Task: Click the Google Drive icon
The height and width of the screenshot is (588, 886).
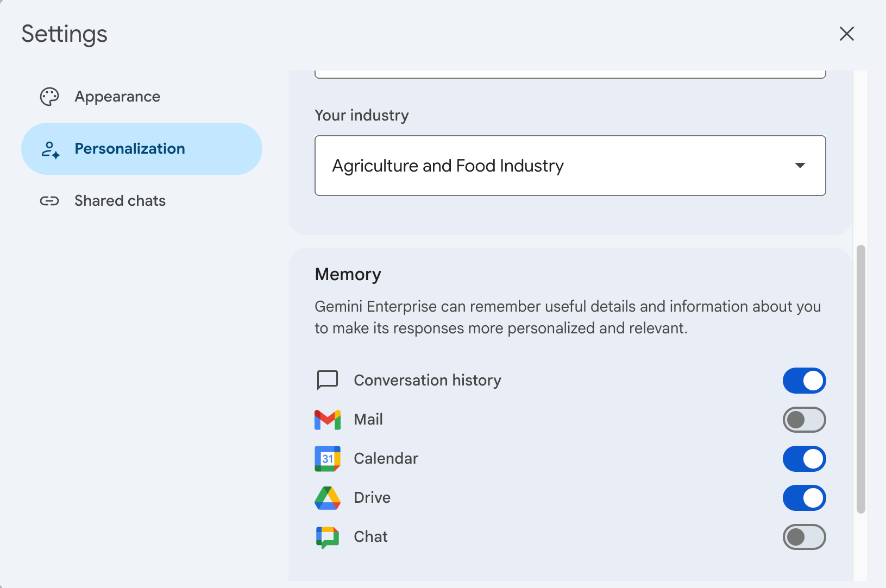Action: pyautogui.click(x=327, y=497)
